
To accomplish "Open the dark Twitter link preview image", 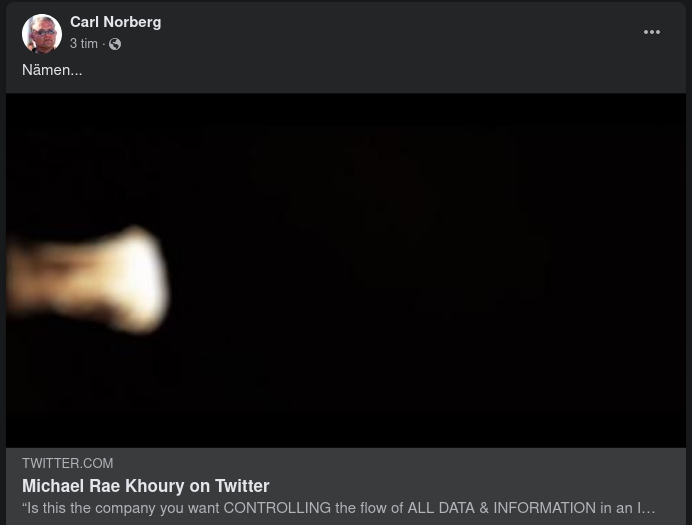I will click(346, 270).
